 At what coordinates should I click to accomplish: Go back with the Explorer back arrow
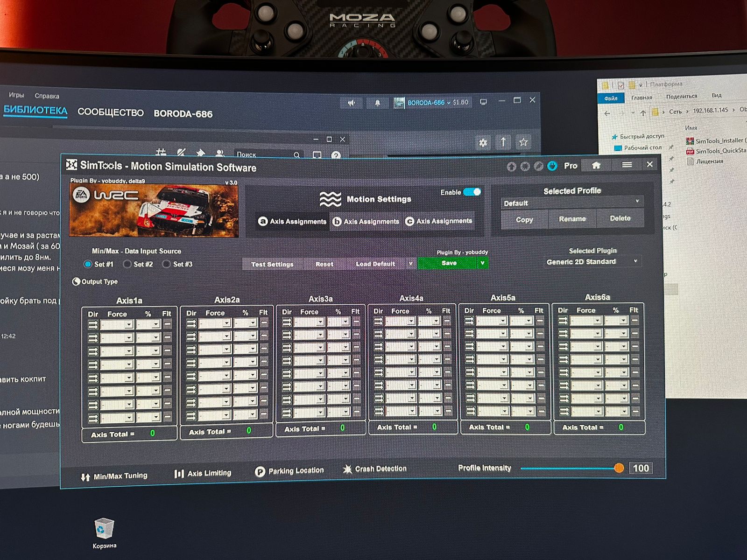(607, 113)
